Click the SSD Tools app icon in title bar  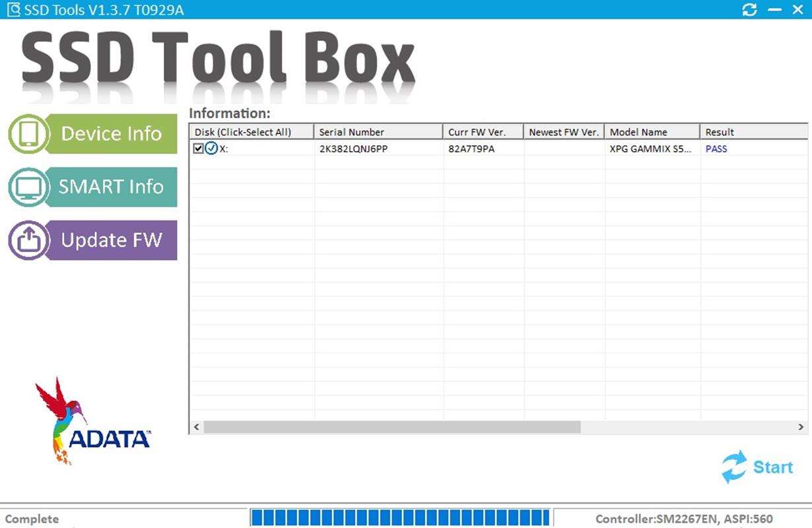tap(13, 9)
